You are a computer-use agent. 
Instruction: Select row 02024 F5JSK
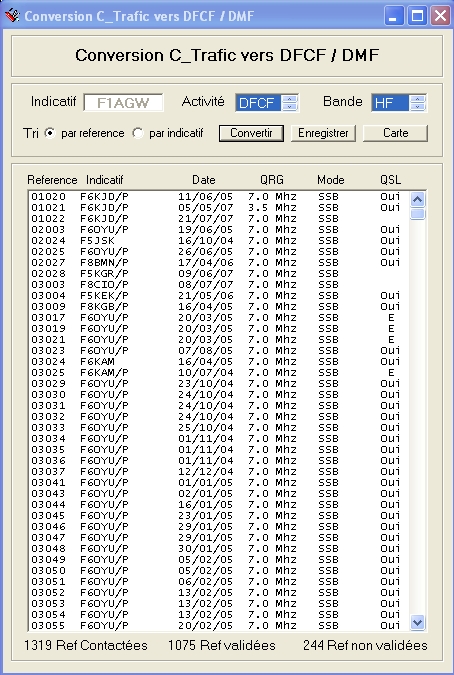point(219,241)
